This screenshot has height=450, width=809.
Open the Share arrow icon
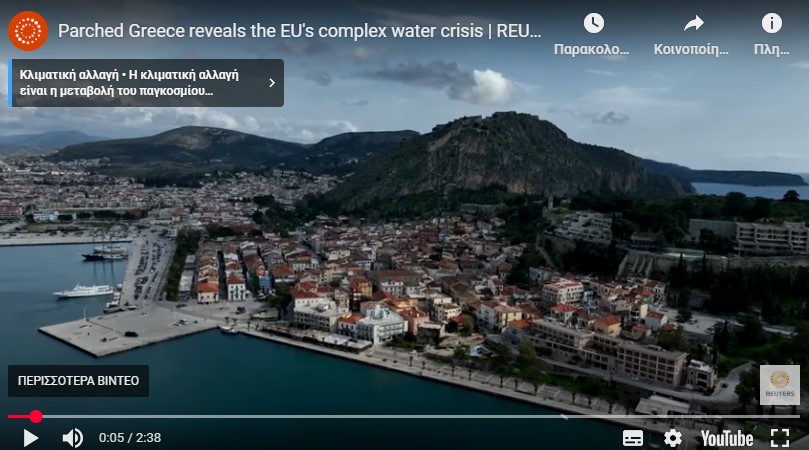pyautogui.click(x=693, y=23)
